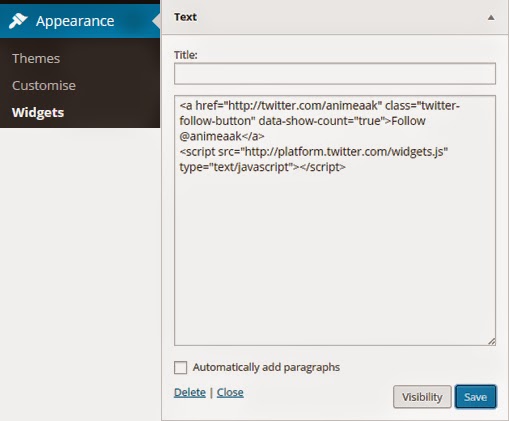Screen dimensions: 509x421
Task: Click the Appearance paintbrush icon
Action: point(18,21)
